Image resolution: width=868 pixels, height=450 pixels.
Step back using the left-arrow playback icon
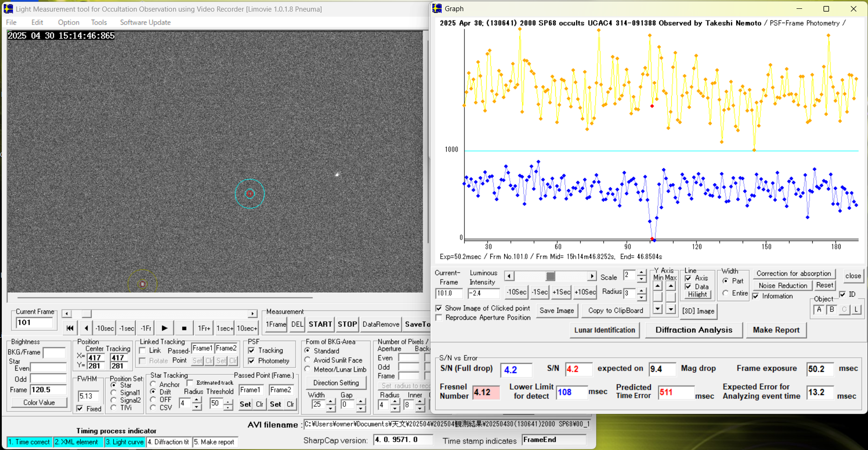click(x=86, y=328)
